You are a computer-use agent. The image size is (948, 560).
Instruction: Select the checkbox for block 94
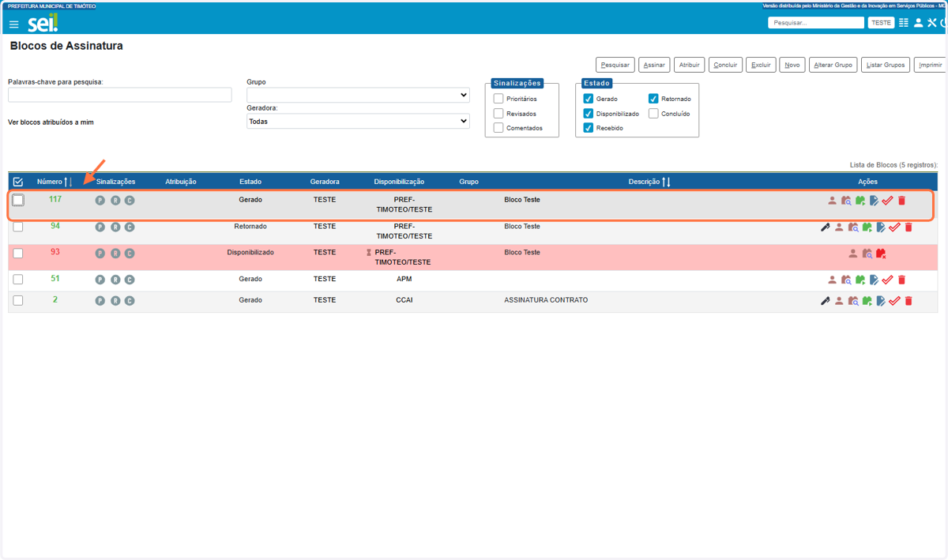tap(18, 227)
